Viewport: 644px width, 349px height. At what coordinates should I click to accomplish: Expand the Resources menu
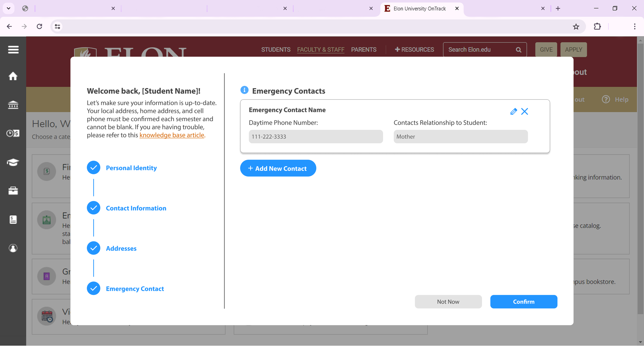click(414, 49)
